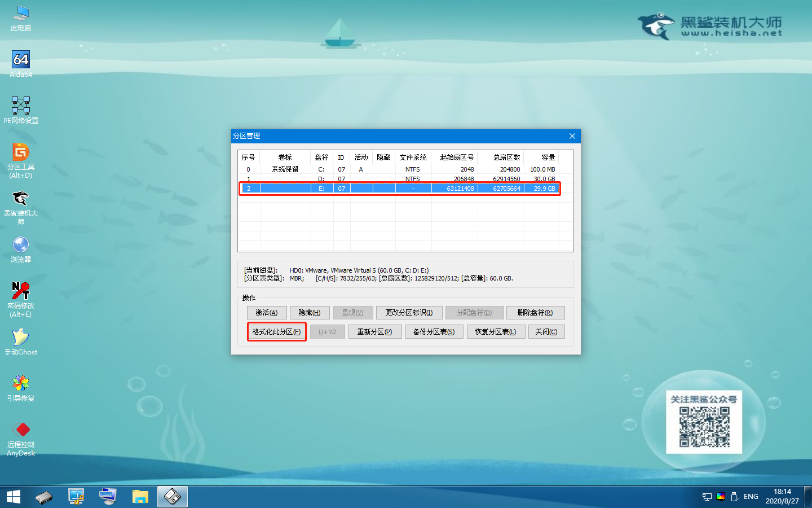Click the 激活(A) button
Viewport: 812px width, 508px height.
point(267,313)
